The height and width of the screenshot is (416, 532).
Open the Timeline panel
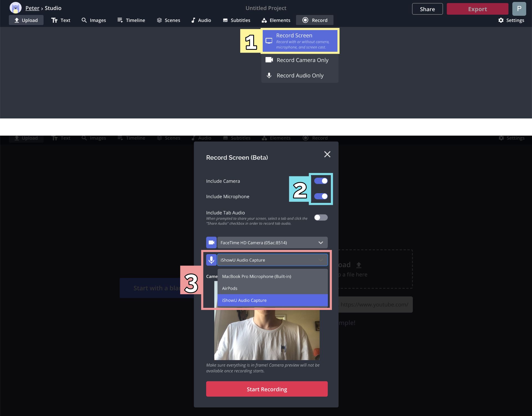coord(131,20)
